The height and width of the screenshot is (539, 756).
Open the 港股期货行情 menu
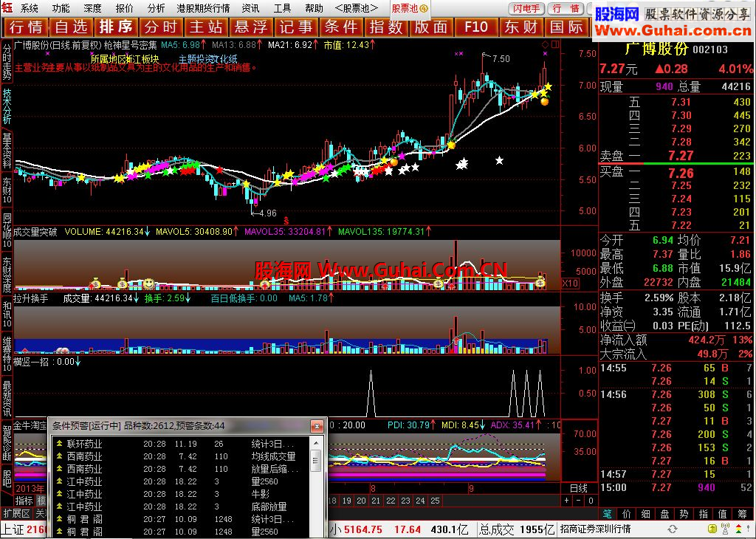tap(204, 8)
